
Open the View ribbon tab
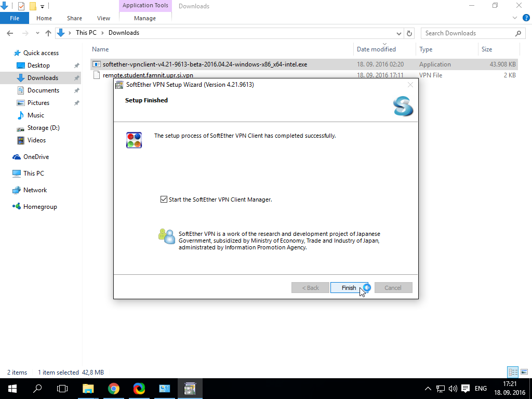click(103, 18)
